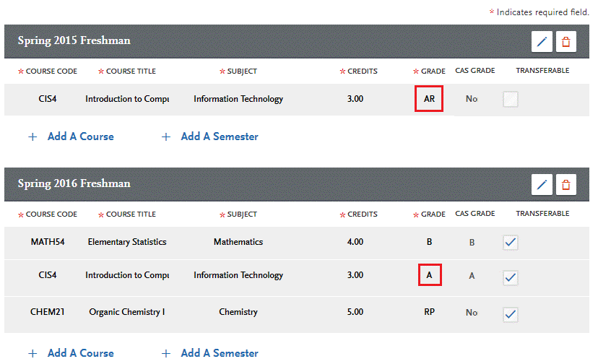Click the Spring 2016 Freshman header title
Viewport: 598px width, 364px height.
pyautogui.click(x=74, y=183)
